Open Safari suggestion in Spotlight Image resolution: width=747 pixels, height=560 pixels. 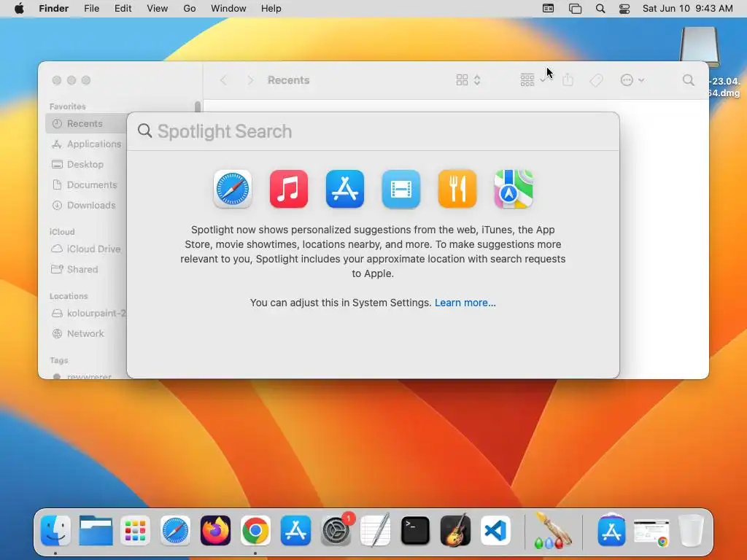coord(233,189)
